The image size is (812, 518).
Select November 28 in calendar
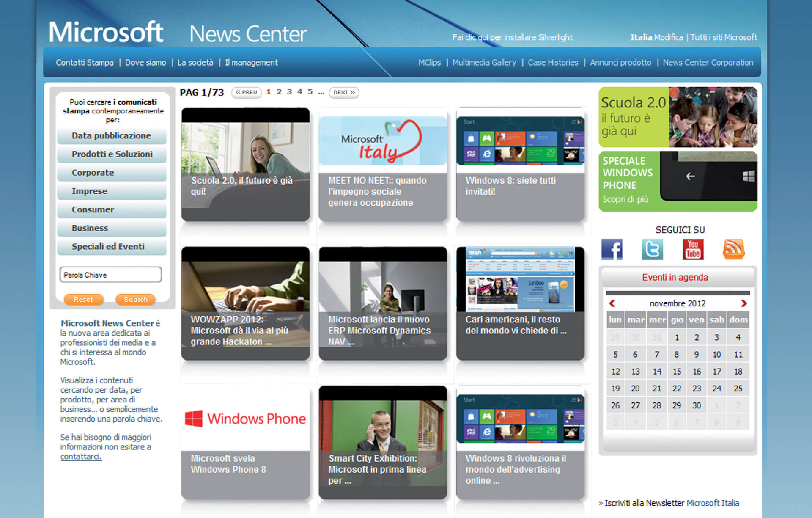(x=657, y=405)
